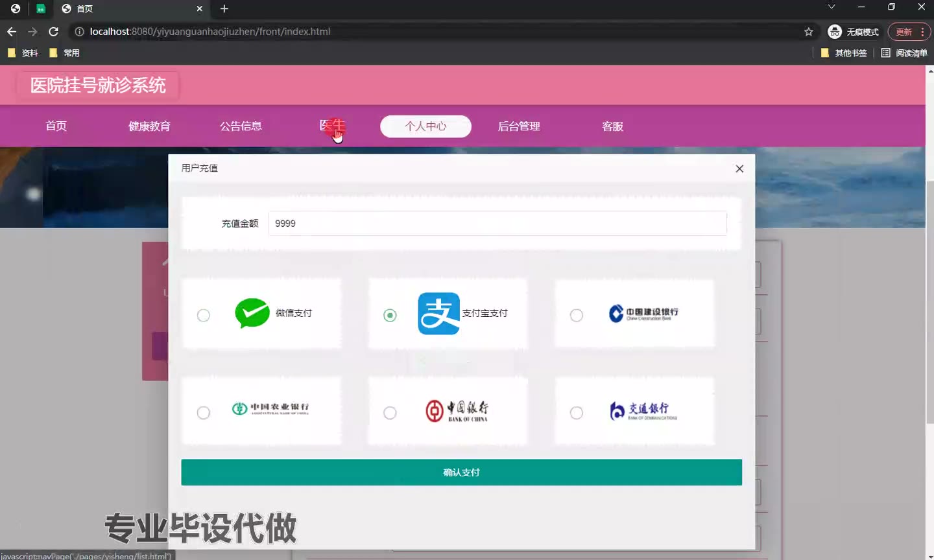
Task: Click the Agricultural Bank of China logo
Action: click(270, 408)
